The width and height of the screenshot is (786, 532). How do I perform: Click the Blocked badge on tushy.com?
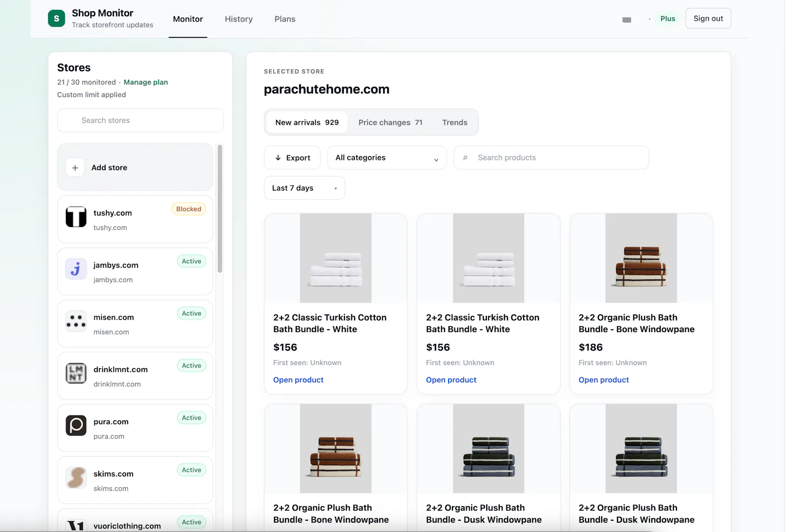189,209
